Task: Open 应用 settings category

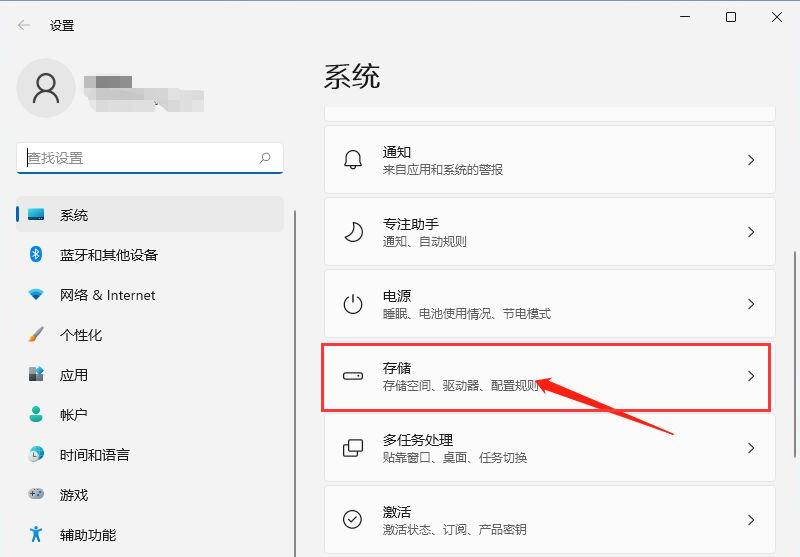Action: click(x=73, y=374)
